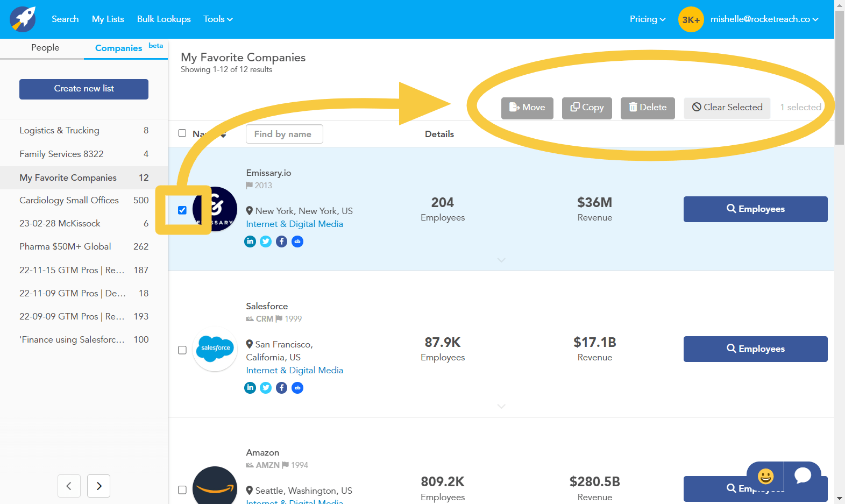Click the RocketReach rocket logo
The image size is (845, 504).
coord(23,19)
